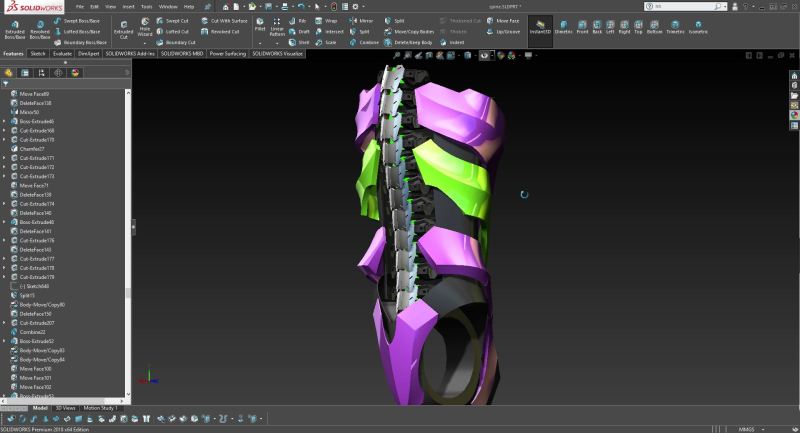800x433 pixels.
Task: Activate the Mirror feature tool
Action: pos(361,21)
